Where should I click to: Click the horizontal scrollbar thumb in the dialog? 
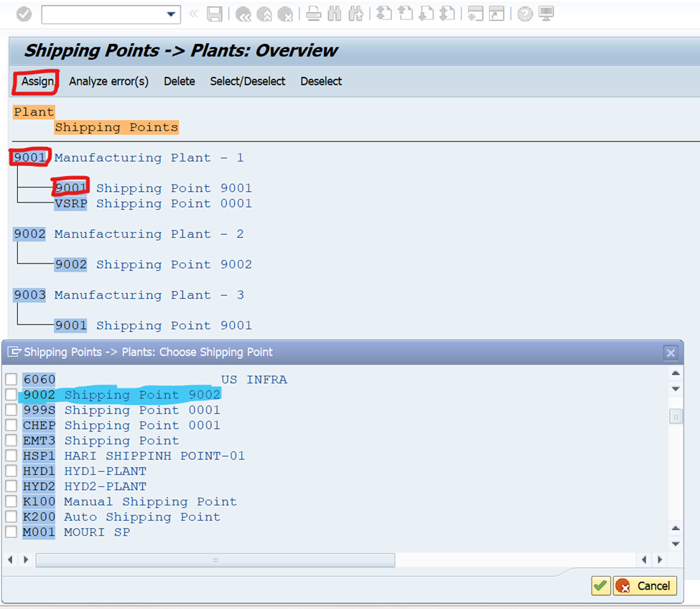pyautogui.click(x=215, y=560)
